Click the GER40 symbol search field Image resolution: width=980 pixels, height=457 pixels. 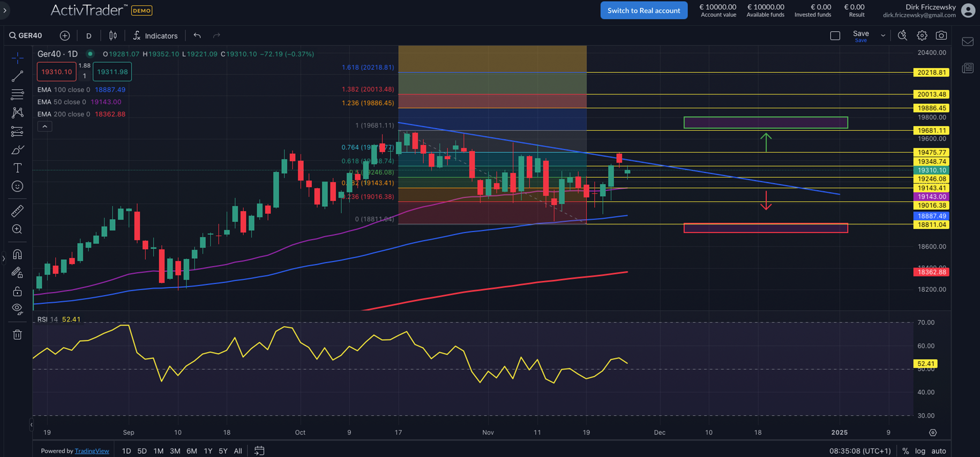pos(27,35)
